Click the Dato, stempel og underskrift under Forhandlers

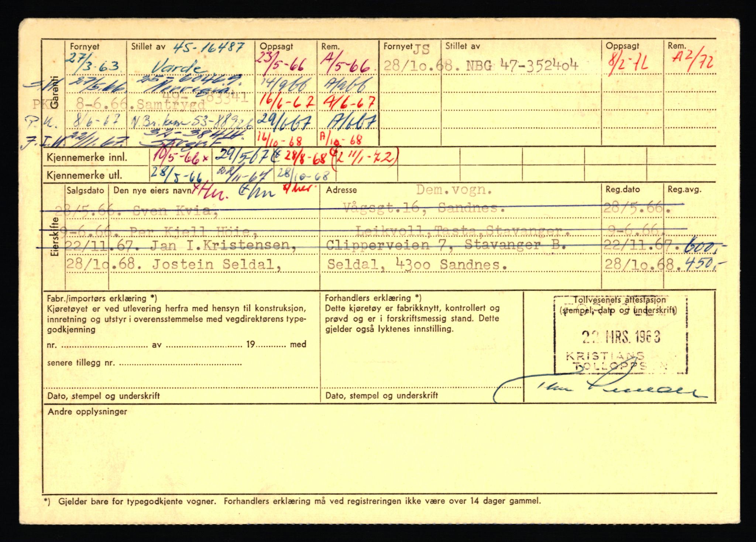click(382, 396)
